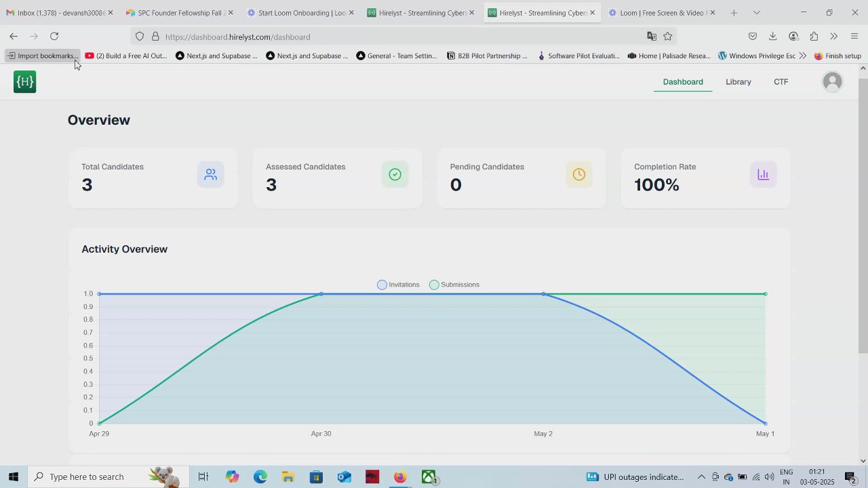This screenshot has height=488, width=868.
Task: Click the Hirelyst {H} logo
Action: click(x=24, y=82)
